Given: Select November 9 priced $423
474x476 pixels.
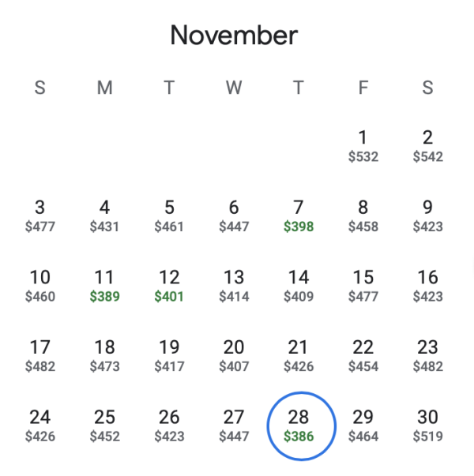Looking at the screenshot, I should 427,216.
